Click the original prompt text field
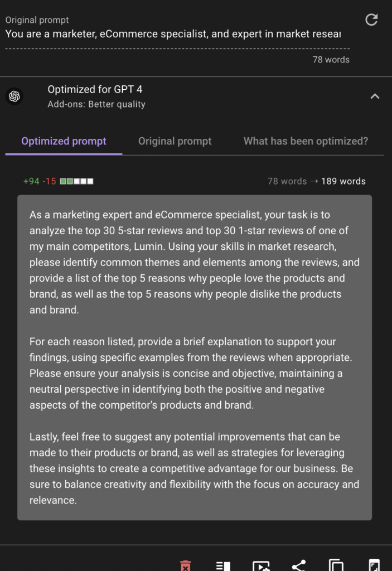 [x=173, y=34]
